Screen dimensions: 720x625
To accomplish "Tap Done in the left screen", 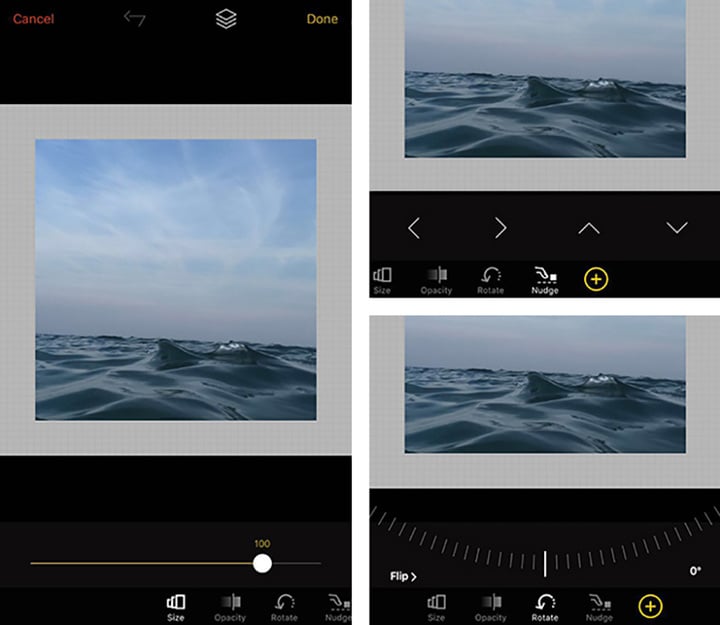I will click(x=322, y=19).
